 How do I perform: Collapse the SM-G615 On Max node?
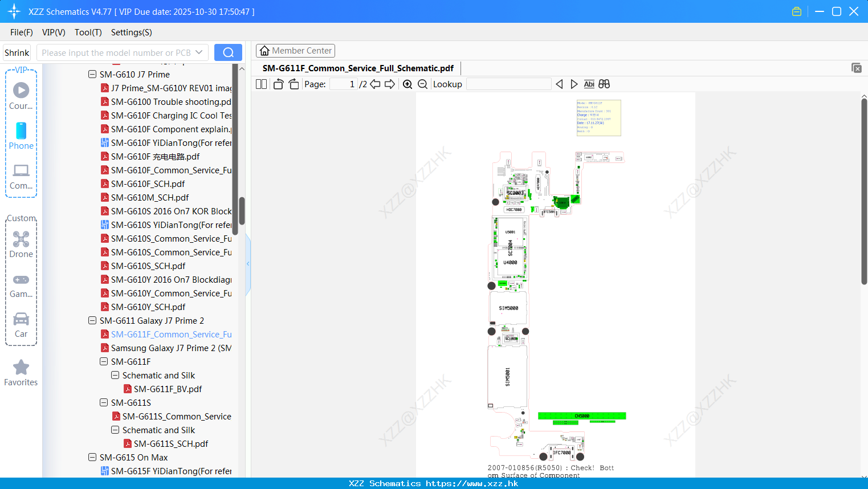click(x=92, y=457)
